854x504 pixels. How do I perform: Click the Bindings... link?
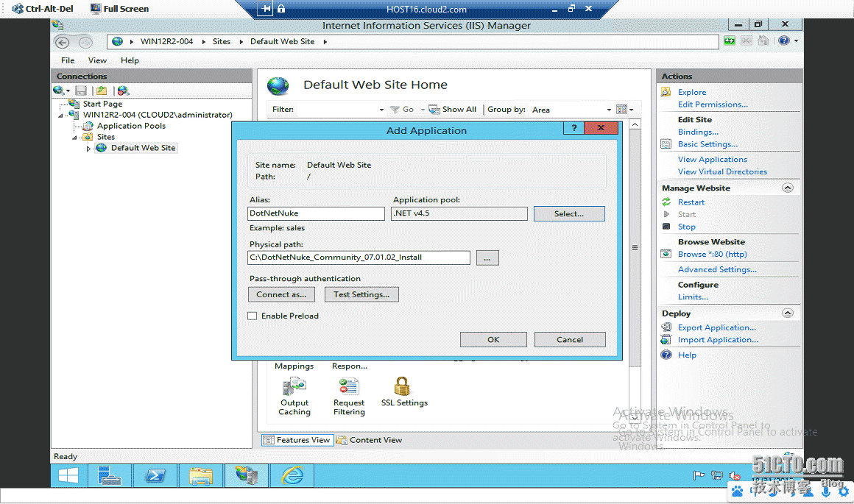698,132
